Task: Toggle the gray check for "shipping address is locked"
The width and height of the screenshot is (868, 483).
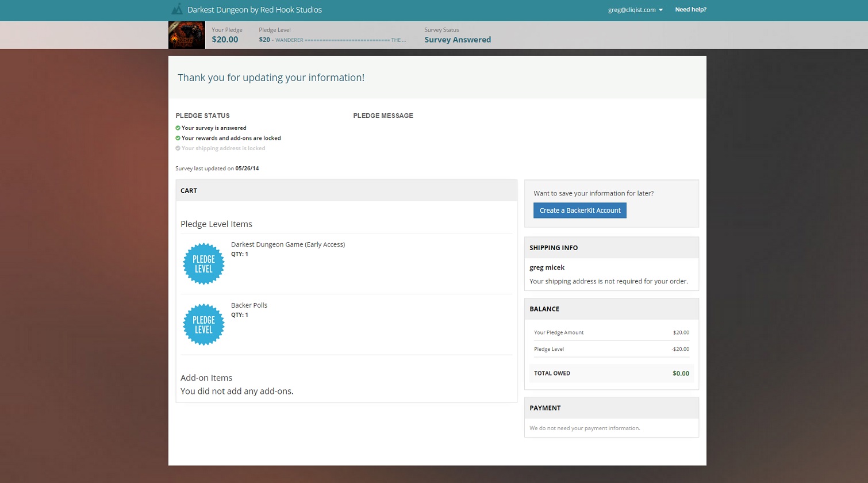Action: [178, 148]
